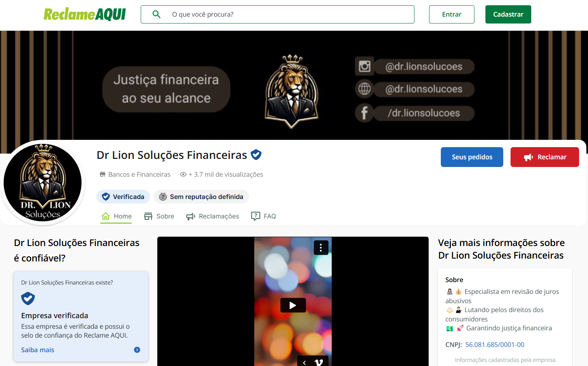This screenshot has width=588, height=366.
Task: Click the verified badge beside company name
Action: (256, 155)
